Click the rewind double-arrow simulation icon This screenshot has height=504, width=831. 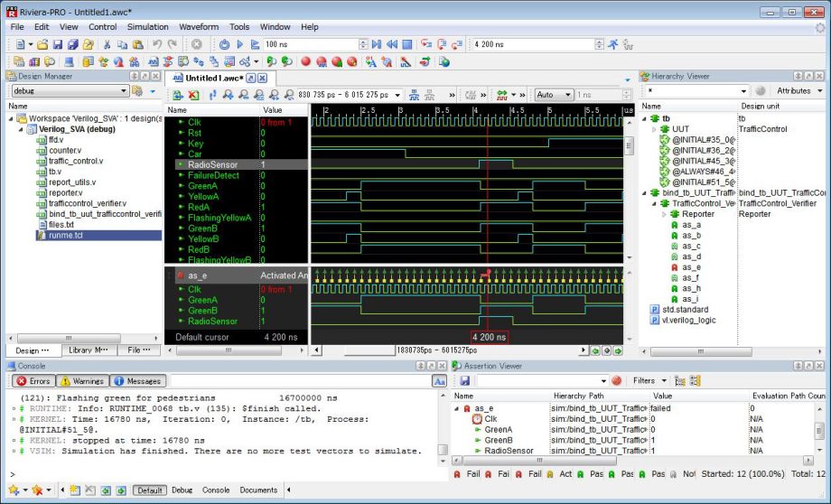[392, 44]
